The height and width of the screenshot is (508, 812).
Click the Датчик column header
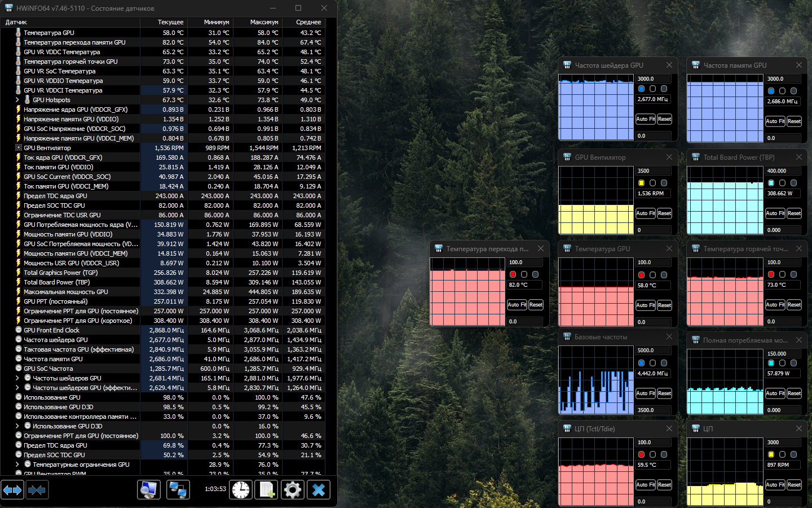pyautogui.click(x=70, y=22)
